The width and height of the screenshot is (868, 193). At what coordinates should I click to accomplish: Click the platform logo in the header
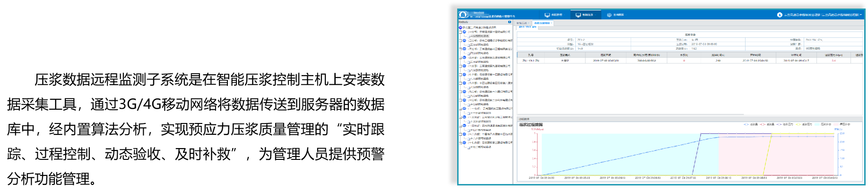point(463,15)
